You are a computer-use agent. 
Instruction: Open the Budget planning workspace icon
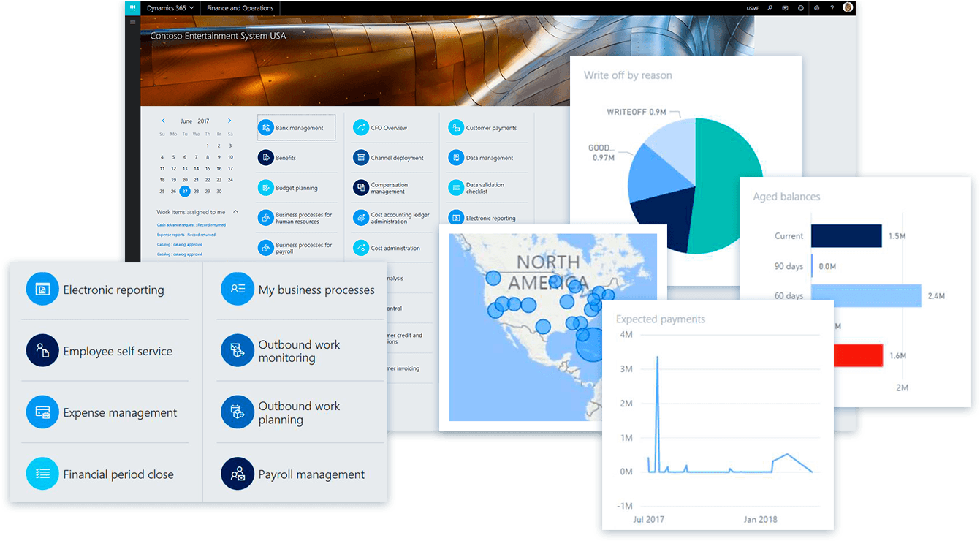point(266,188)
